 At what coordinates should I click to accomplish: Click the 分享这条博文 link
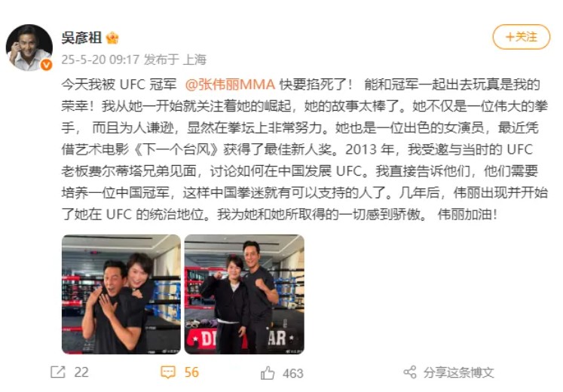(458, 372)
